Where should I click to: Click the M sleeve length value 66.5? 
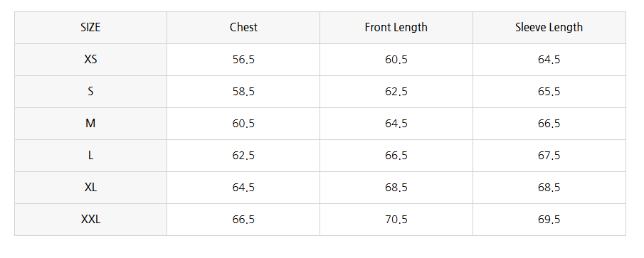549,124
